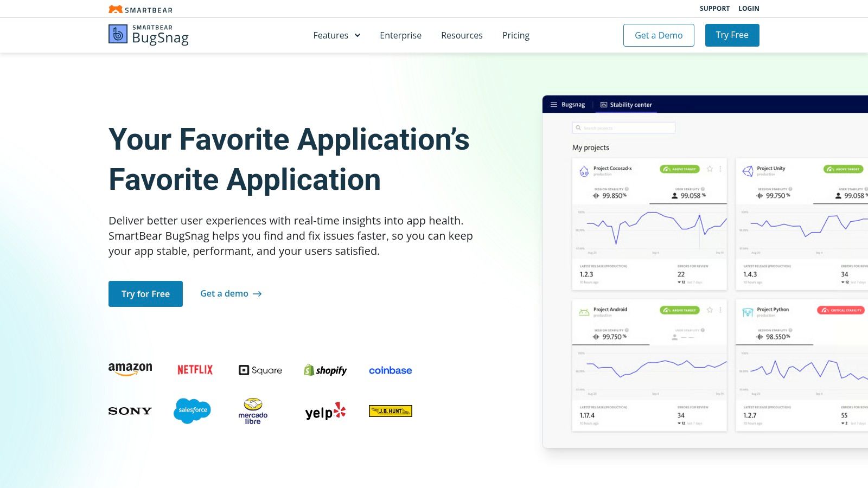Click the search magnifier icon in dashboard

pos(578,128)
